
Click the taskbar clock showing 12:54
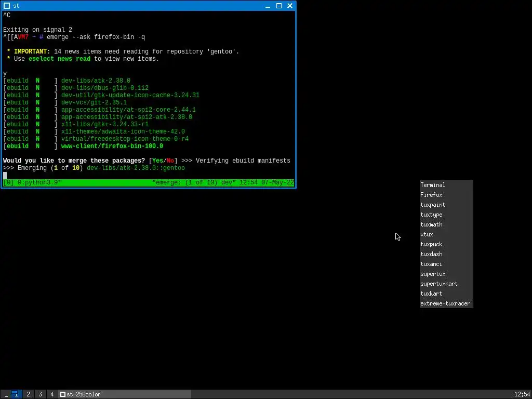[x=522, y=394]
